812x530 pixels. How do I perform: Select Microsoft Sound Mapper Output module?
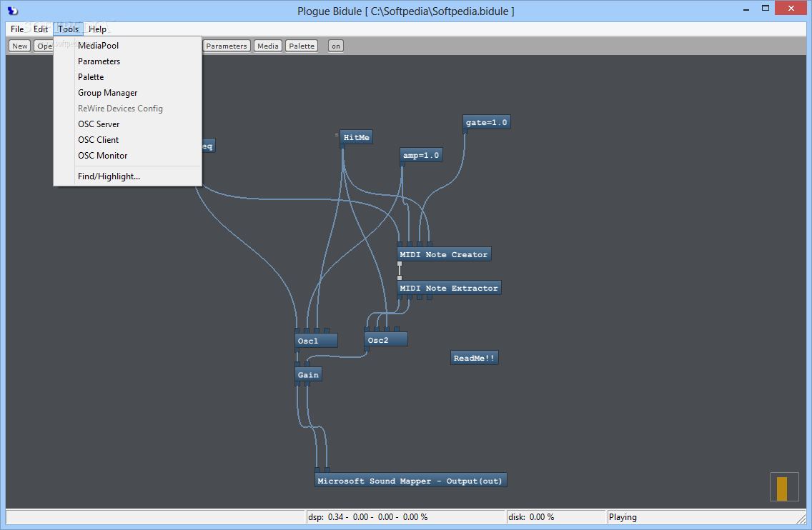411,480
